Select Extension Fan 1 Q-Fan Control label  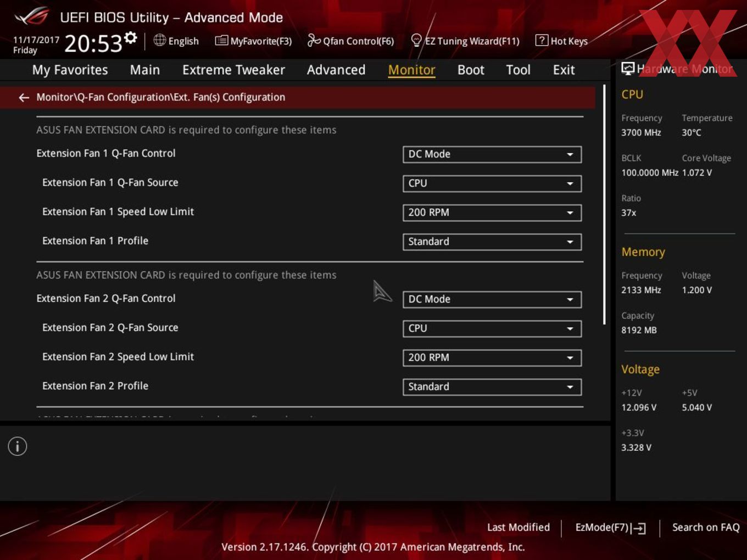point(106,153)
